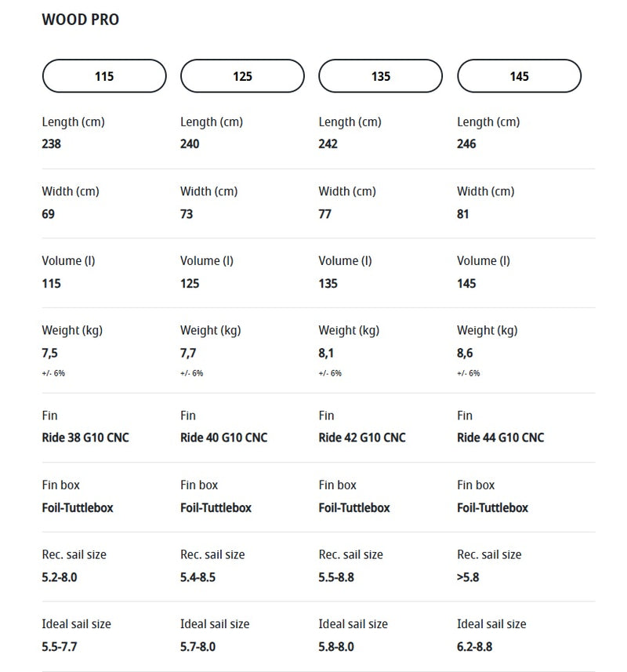Screen dimensions: 627x672
Task: Click the 246 length value
Action: click(466, 144)
